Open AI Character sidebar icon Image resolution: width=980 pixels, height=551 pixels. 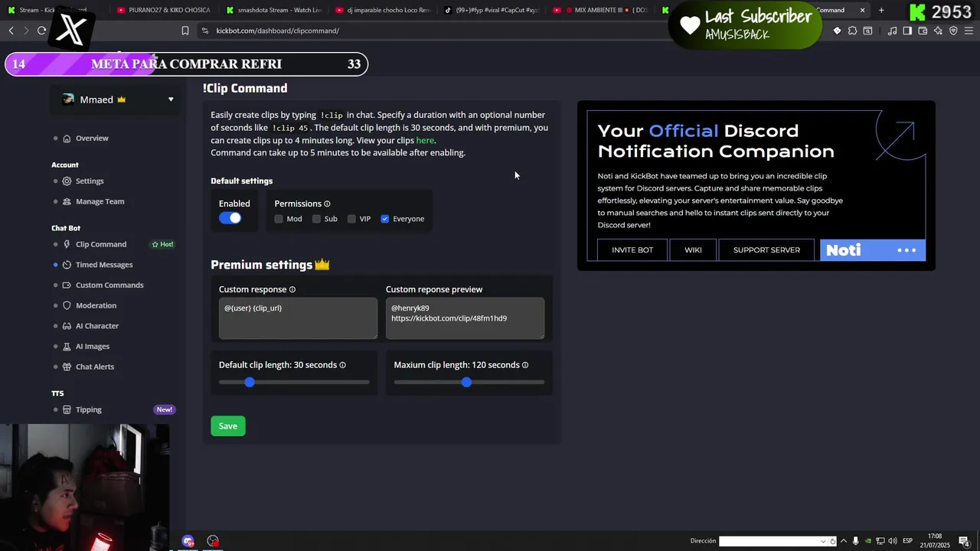(67, 326)
